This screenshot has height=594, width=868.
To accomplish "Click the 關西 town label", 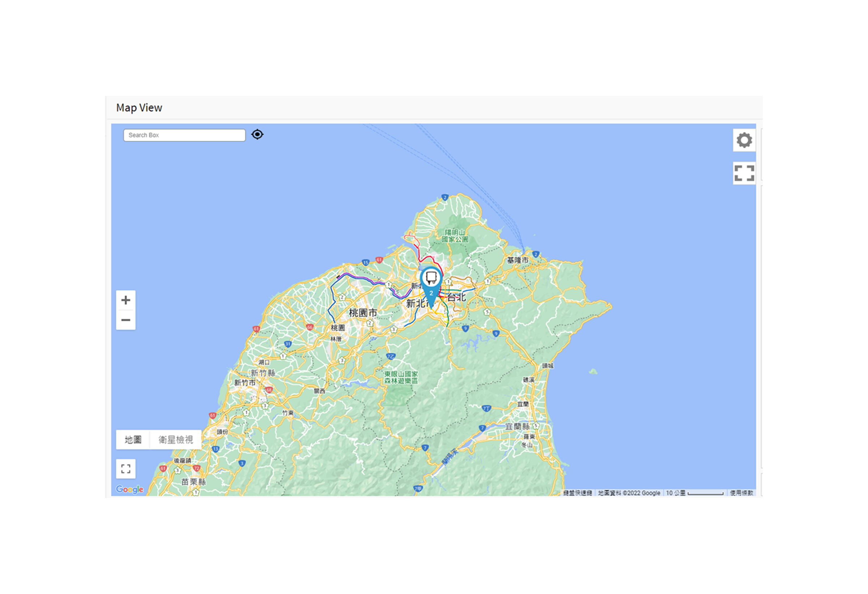I will (319, 391).
